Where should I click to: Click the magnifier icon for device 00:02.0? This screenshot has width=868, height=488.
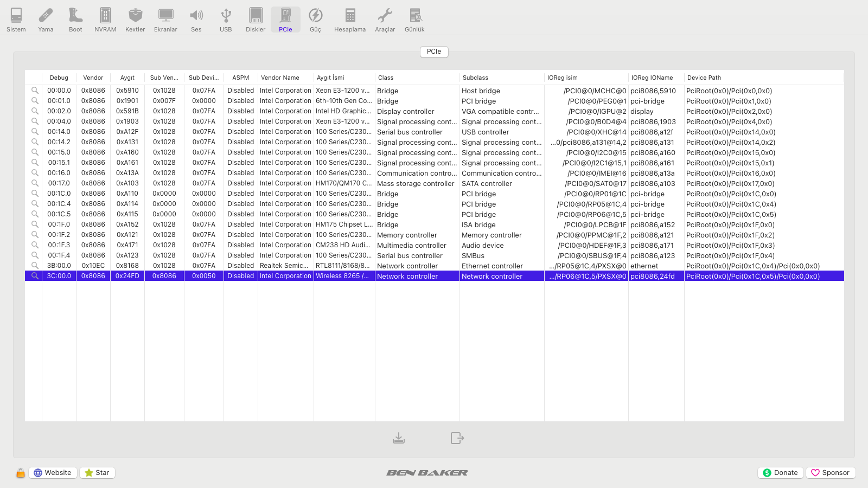pyautogui.click(x=35, y=111)
